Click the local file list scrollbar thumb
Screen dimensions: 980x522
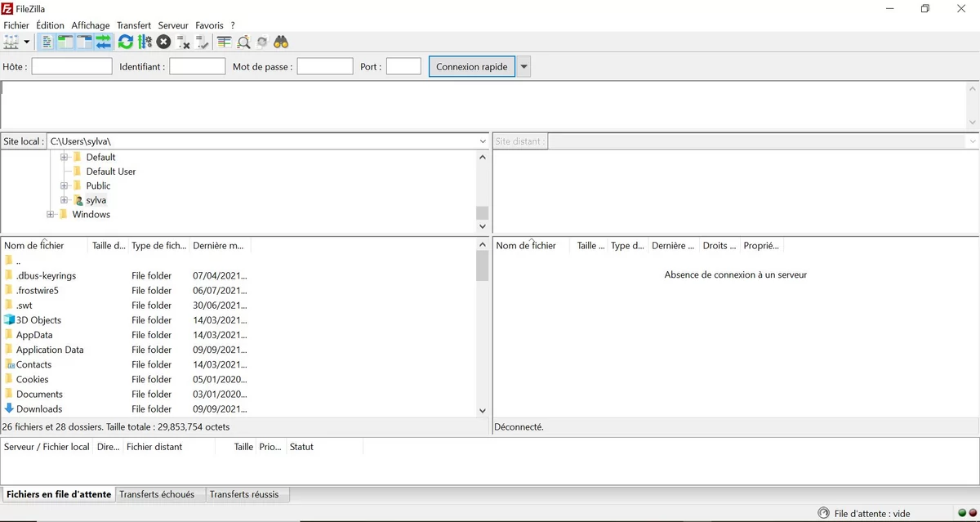click(x=482, y=266)
